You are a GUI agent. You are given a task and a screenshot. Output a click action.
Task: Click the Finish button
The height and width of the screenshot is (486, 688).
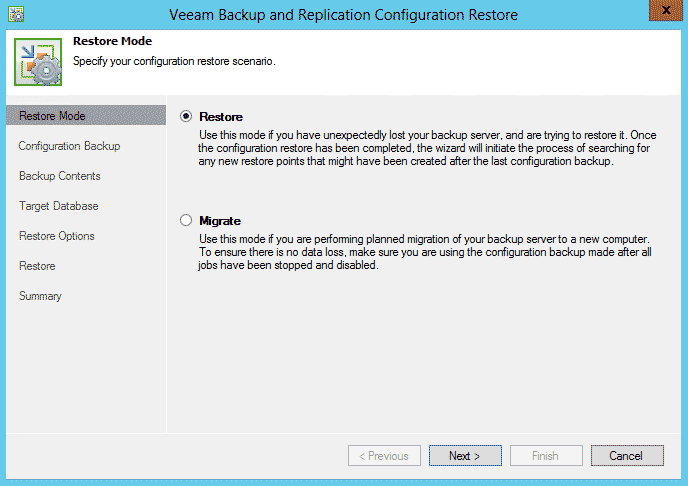pyautogui.click(x=546, y=456)
